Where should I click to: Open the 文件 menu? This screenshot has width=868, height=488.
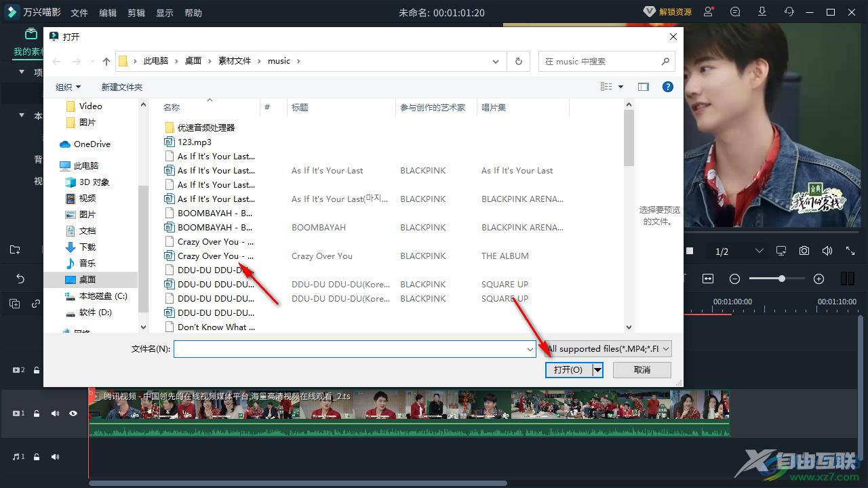(x=79, y=13)
